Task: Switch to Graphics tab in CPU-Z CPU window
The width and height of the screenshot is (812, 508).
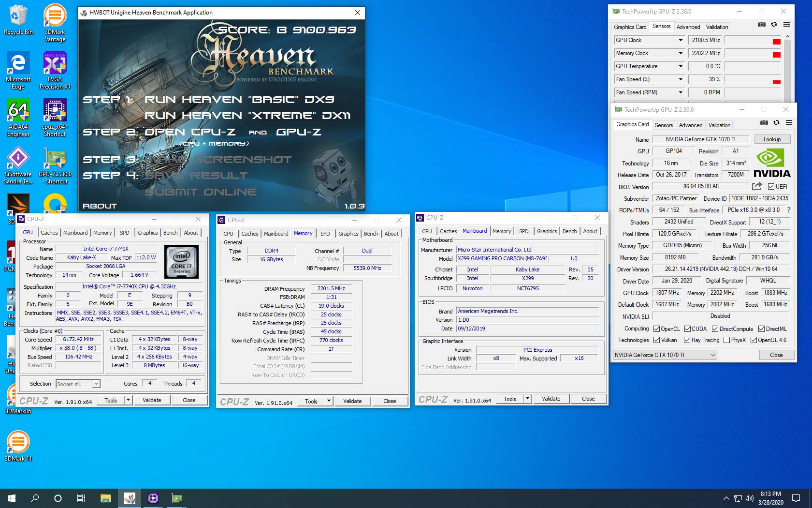Action: [x=147, y=233]
